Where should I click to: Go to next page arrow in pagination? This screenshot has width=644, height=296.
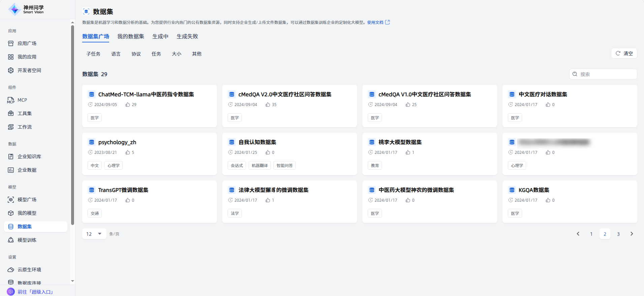click(x=632, y=234)
